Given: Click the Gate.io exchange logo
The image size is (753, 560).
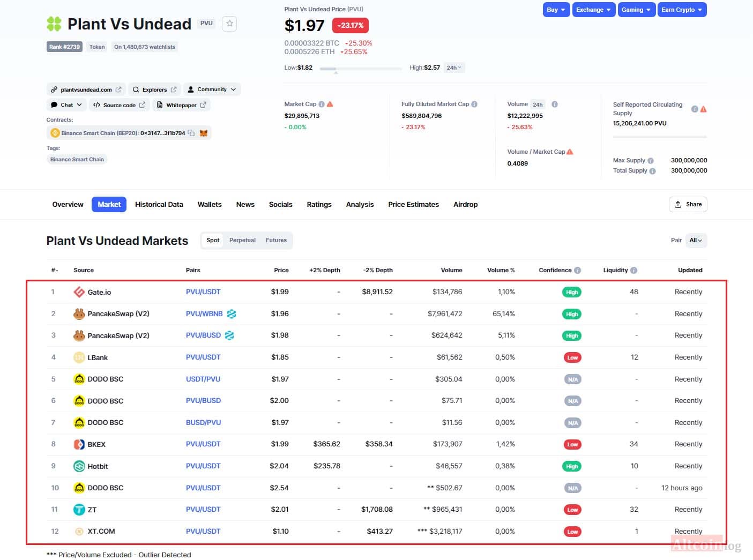Looking at the screenshot, I should tap(79, 292).
